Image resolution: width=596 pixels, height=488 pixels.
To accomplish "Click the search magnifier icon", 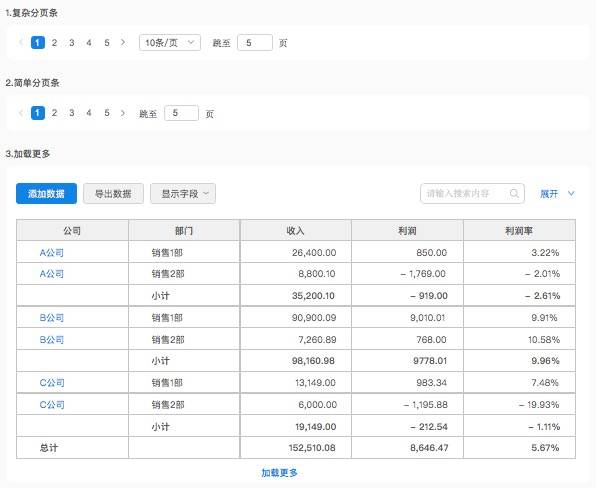I will [514, 193].
